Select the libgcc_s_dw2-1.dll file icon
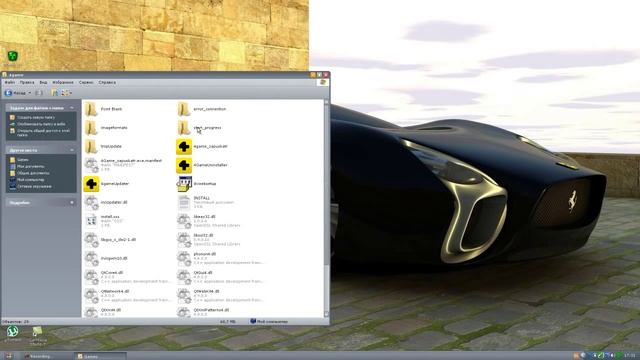Screen dimensions: 640x360 (91, 240)
